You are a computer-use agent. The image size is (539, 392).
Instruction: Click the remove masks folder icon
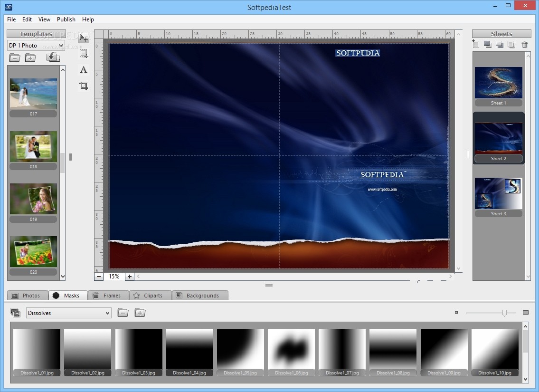click(123, 313)
